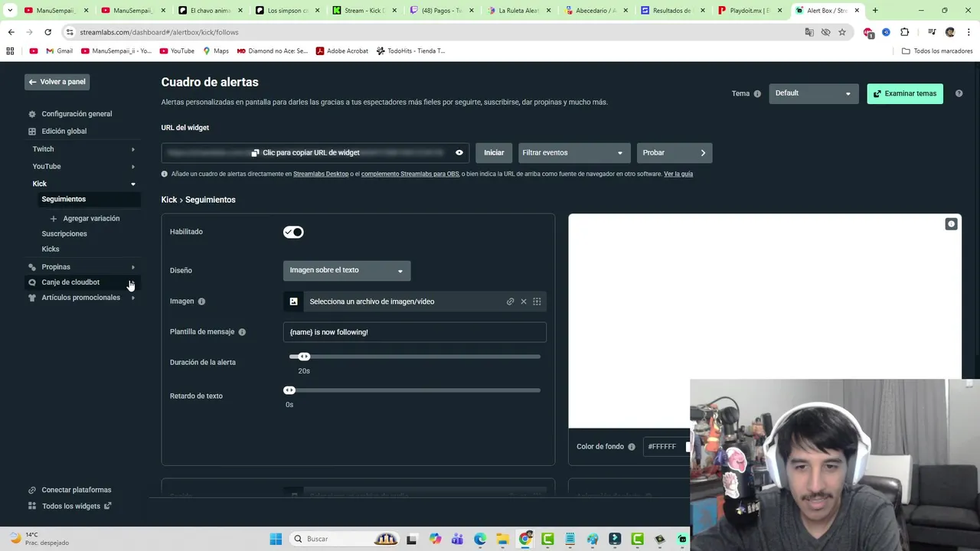Click info icon beside Color de fondo
980x551 pixels.
point(632,447)
